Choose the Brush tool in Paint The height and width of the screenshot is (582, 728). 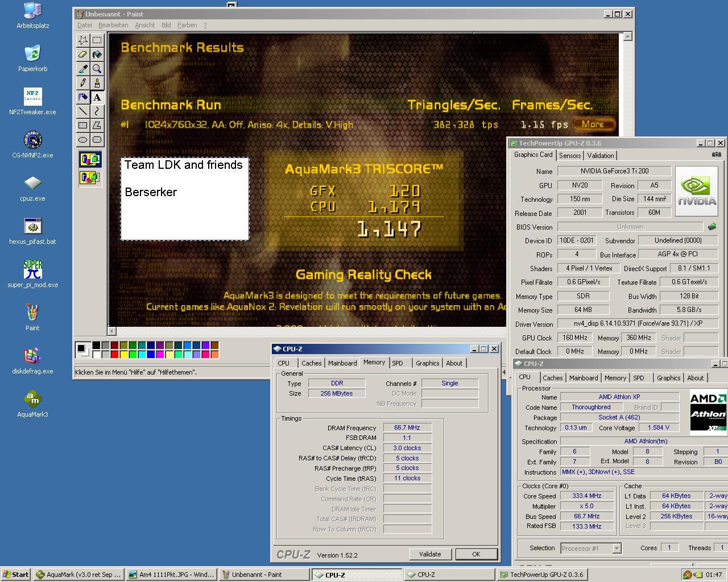(x=97, y=83)
